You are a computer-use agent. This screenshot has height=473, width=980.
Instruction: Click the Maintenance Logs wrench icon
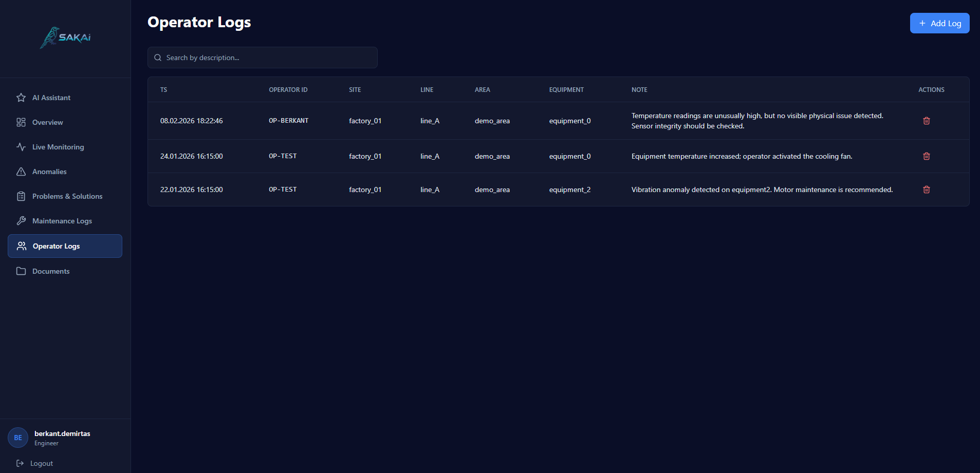[21, 221]
